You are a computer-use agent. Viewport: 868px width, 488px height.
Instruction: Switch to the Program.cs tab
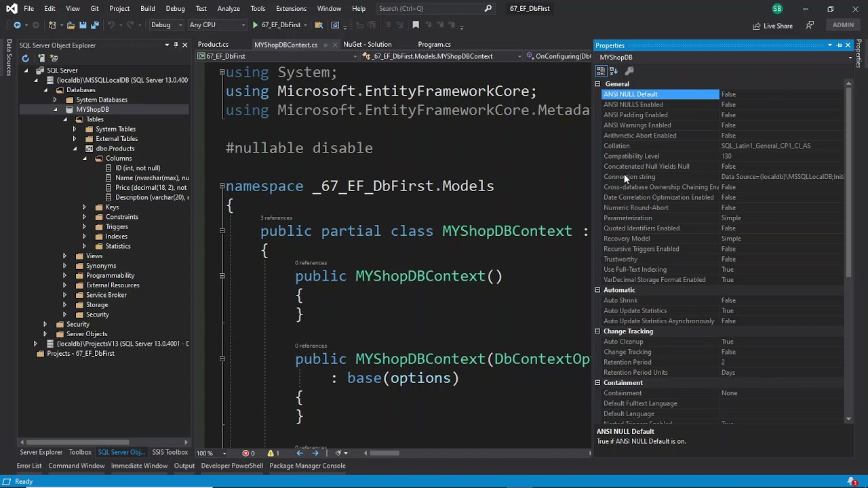(x=434, y=45)
